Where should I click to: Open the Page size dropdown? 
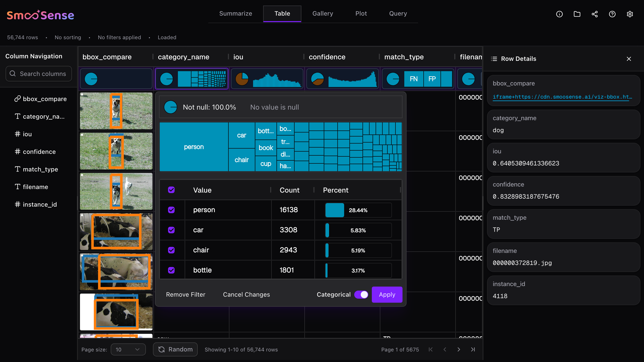click(128, 349)
